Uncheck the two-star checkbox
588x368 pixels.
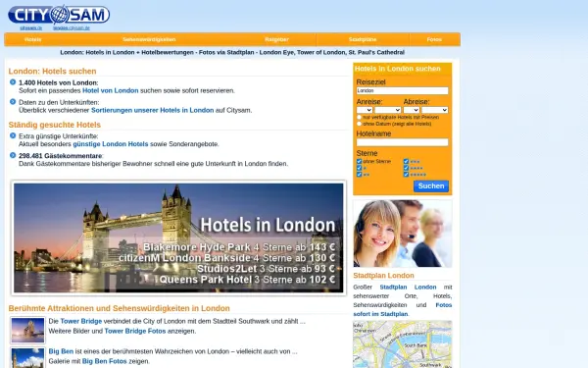click(x=360, y=175)
